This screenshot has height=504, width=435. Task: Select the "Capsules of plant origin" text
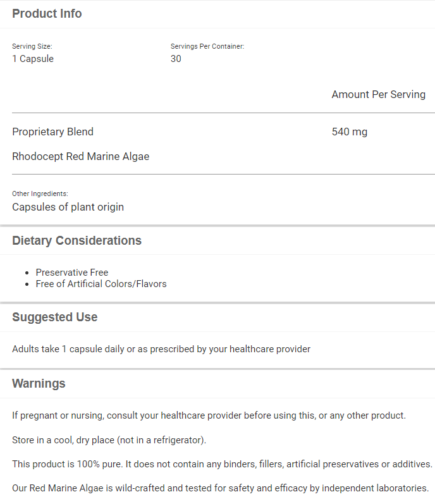pos(68,207)
